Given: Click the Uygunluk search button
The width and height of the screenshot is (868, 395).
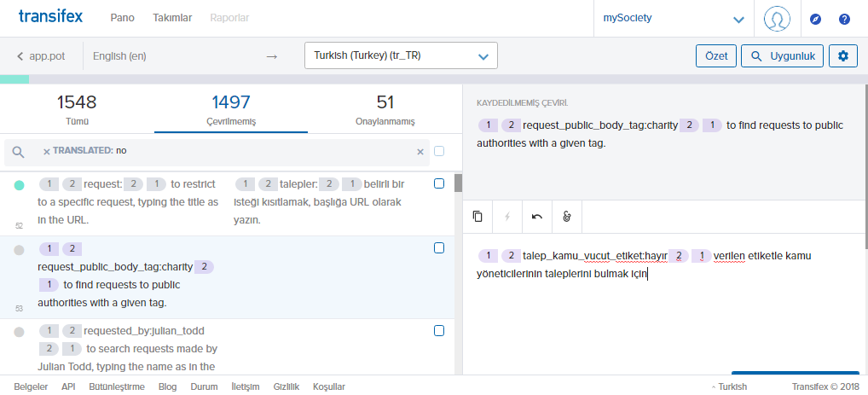Looking at the screenshot, I should point(782,56).
